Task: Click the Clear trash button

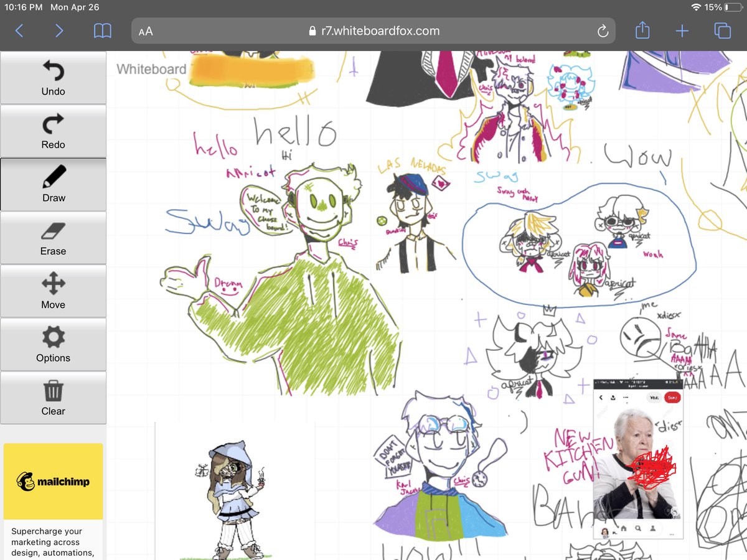Action: click(53, 398)
